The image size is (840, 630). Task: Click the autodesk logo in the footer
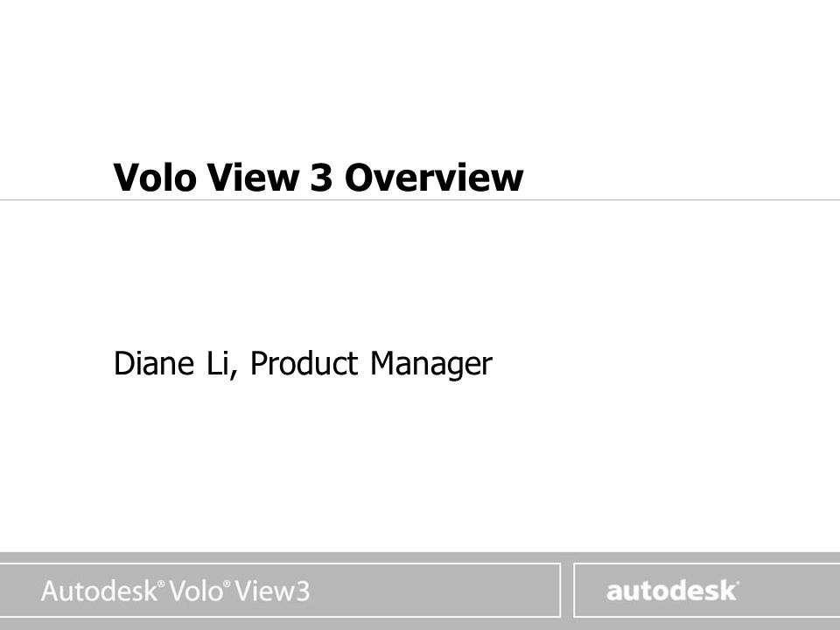coord(672,591)
